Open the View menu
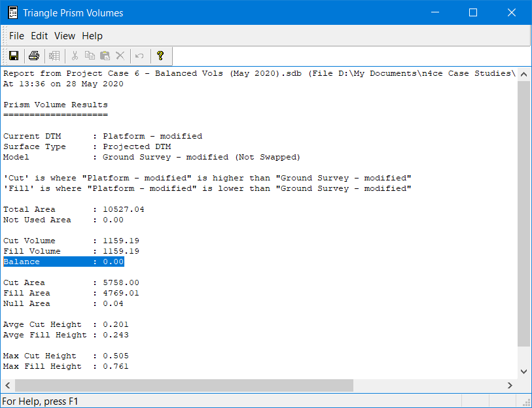Screen dimensions: 532x408 (65, 36)
